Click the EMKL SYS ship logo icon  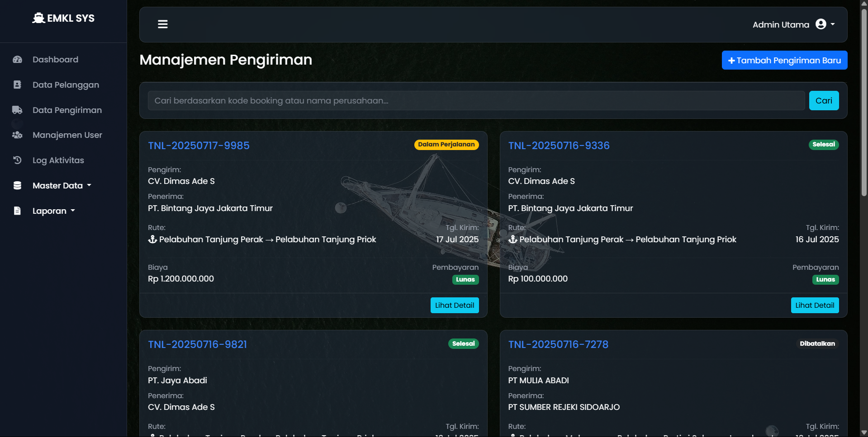(x=38, y=18)
